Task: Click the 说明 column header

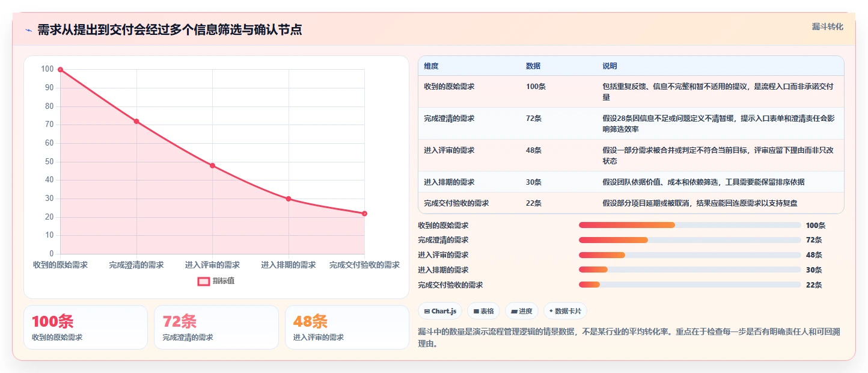Action: pos(610,66)
